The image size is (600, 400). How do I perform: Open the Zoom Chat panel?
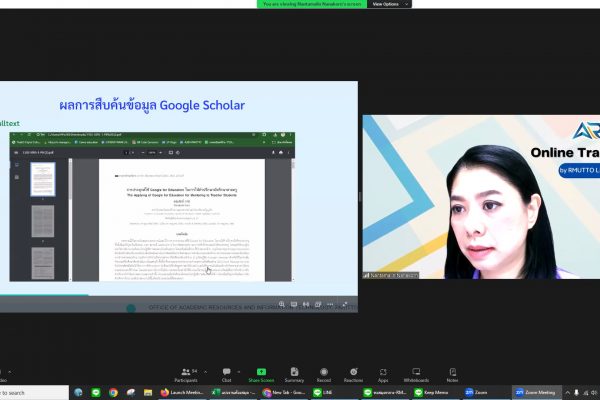tap(227, 375)
